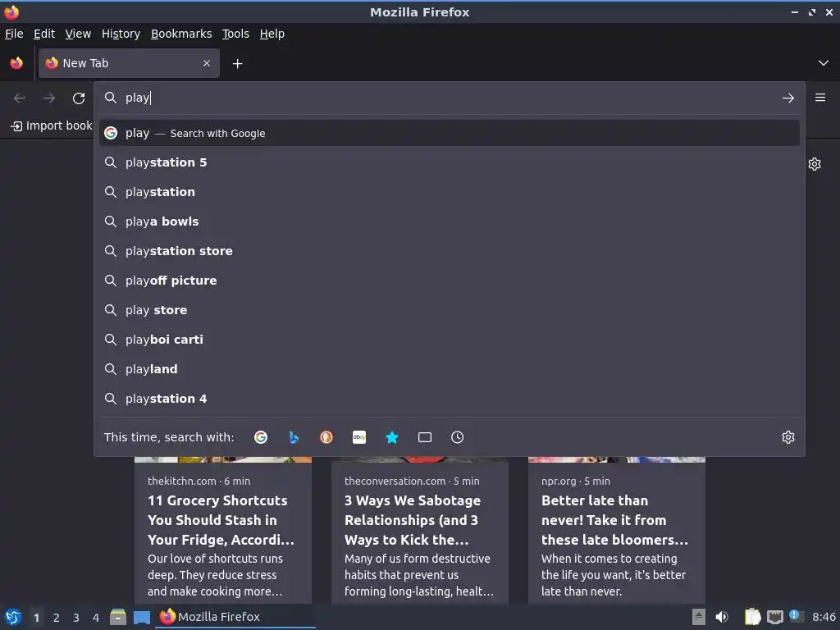
Task: Switch to workspace 3
Action: 76,618
